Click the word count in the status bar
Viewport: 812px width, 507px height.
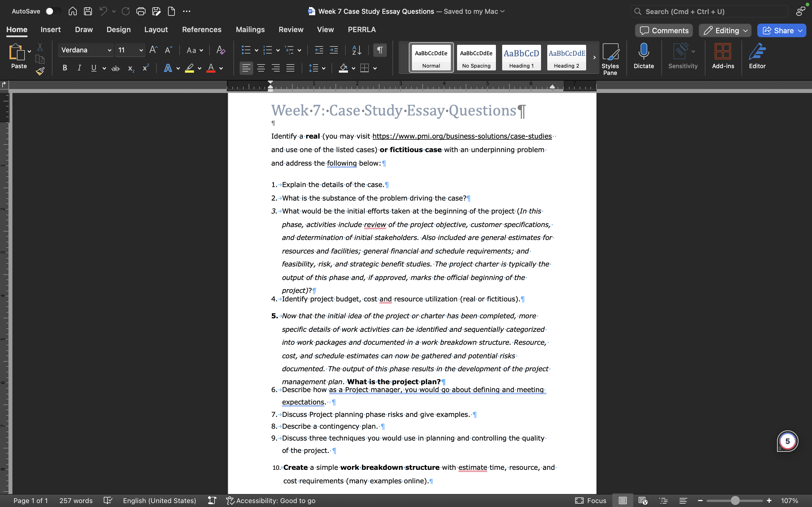coord(76,500)
